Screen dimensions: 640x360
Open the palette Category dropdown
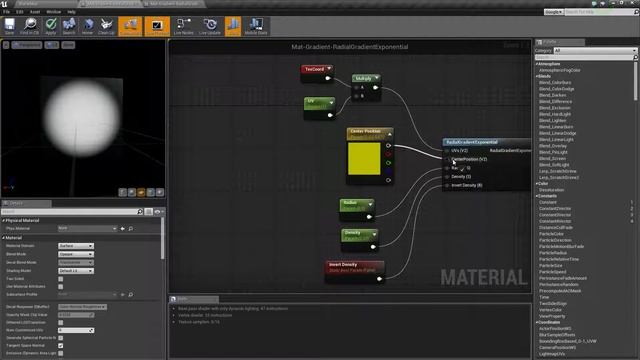tap(595, 51)
